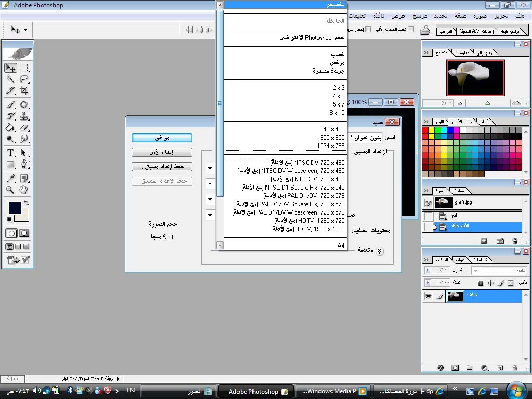Select the A4 preset from the list

click(x=341, y=245)
